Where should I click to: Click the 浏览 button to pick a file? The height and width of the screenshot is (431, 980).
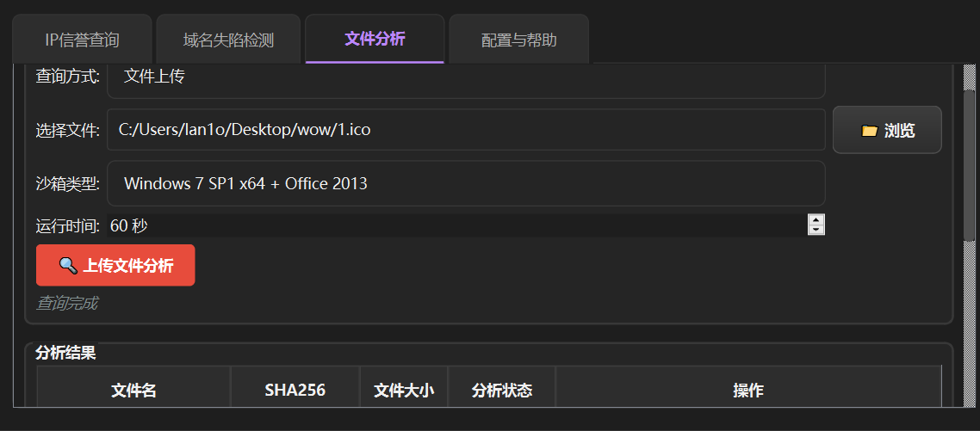887,130
